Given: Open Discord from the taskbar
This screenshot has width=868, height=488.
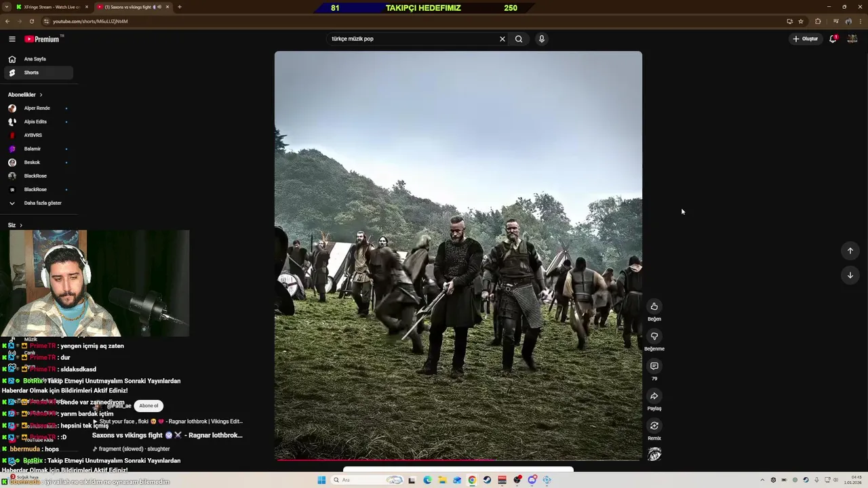Looking at the screenshot, I should tap(532, 480).
